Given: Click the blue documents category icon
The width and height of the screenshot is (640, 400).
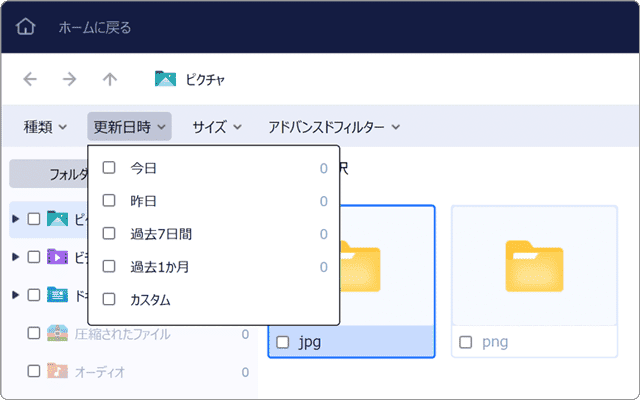Looking at the screenshot, I should (x=57, y=295).
